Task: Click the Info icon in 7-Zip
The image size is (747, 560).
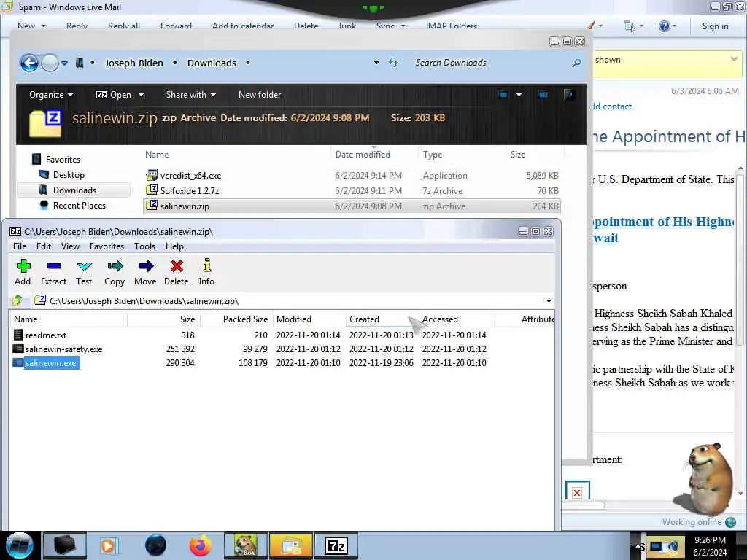Action: (x=206, y=265)
